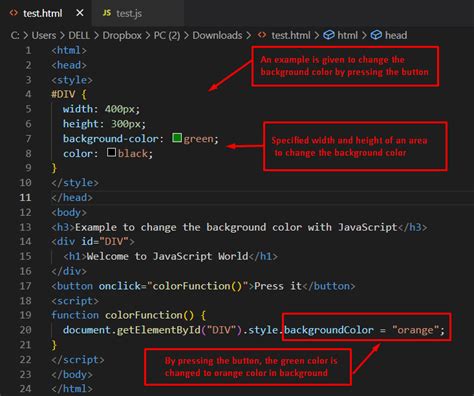Select the Users breadcrumb folder
Viewport: 474px width, 396px height.
[x=44, y=35]
